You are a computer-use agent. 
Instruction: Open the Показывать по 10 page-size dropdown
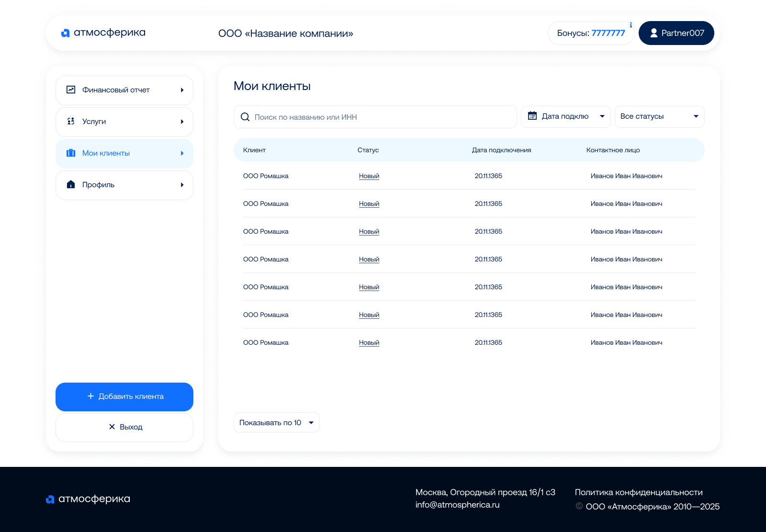(x=277, y=422)
